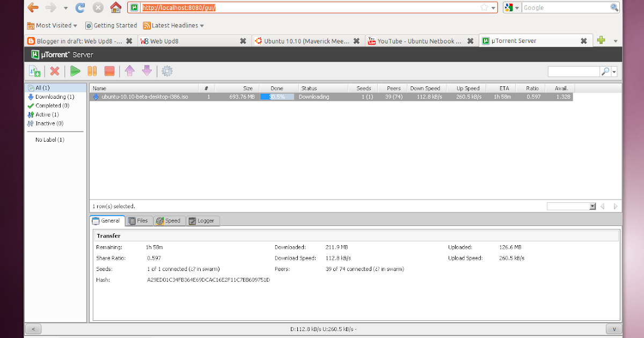Screen dimensions: 644x338
Task: Click the Add Torrent toolbar icon
Action: (x=35, y=71)
